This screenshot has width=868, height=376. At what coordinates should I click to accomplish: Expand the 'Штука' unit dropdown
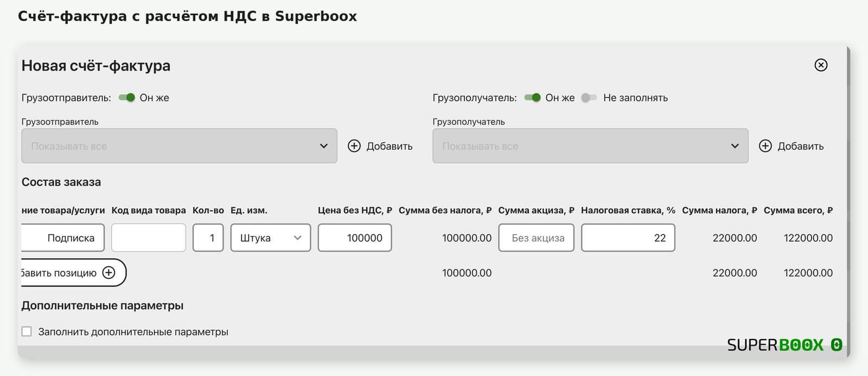271,238
